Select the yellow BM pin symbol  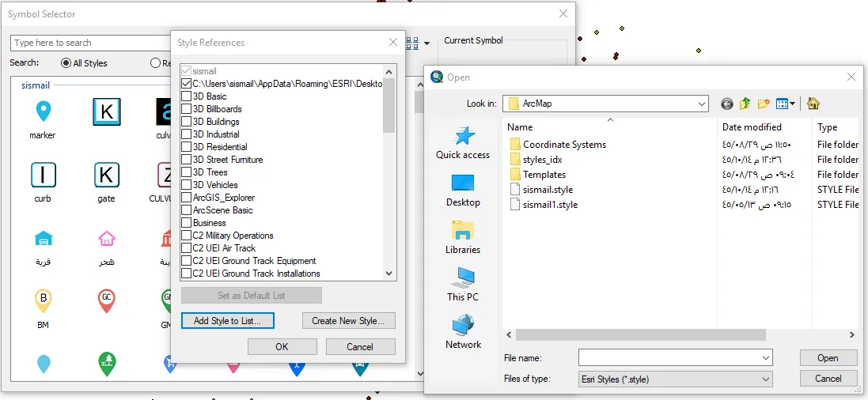(43, 300)
